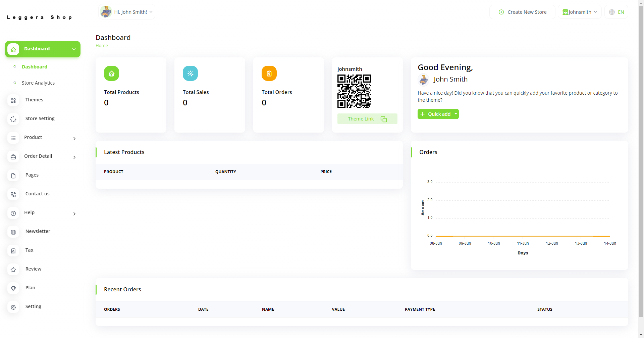Open the Hi, John Smith! profile dropdown
Viewport: 644px width, 338px height.
click(x=127, y=12)
